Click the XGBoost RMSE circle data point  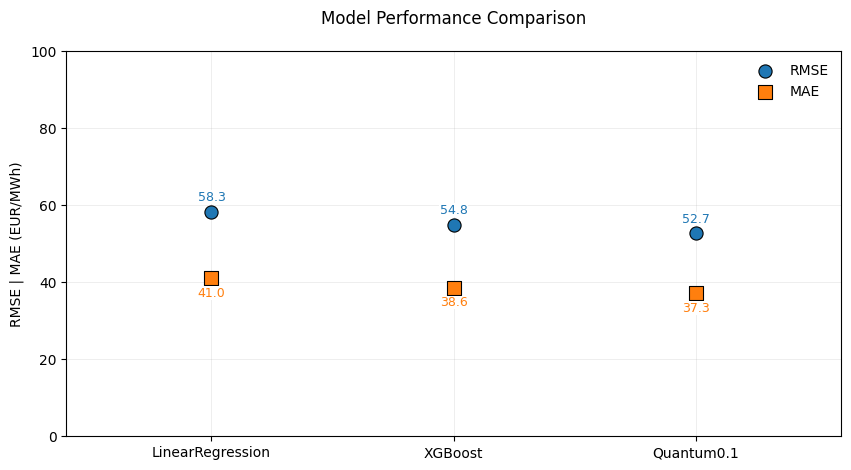454,225
